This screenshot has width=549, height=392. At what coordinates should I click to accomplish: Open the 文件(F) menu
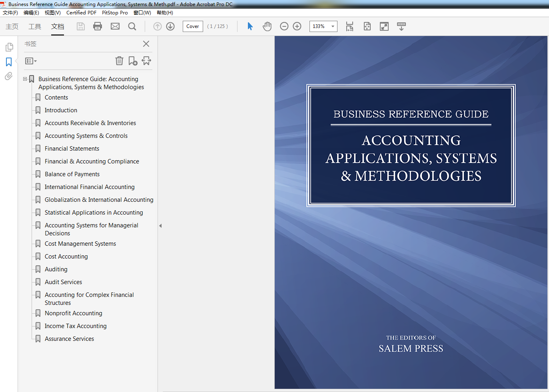pyautogui.click(x=10, y=13)
